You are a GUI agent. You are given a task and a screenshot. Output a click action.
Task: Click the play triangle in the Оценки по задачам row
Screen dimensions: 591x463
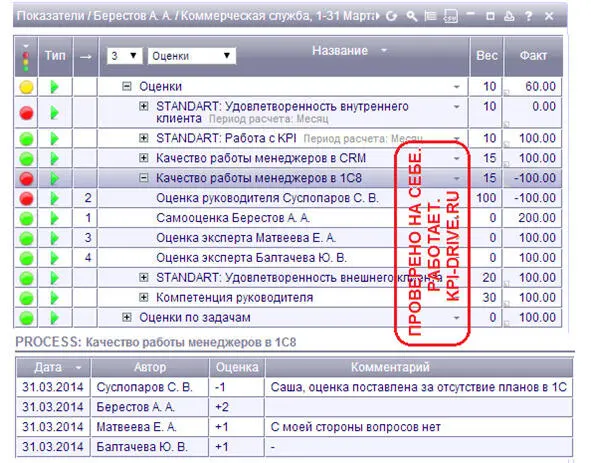tap(54, 318)
